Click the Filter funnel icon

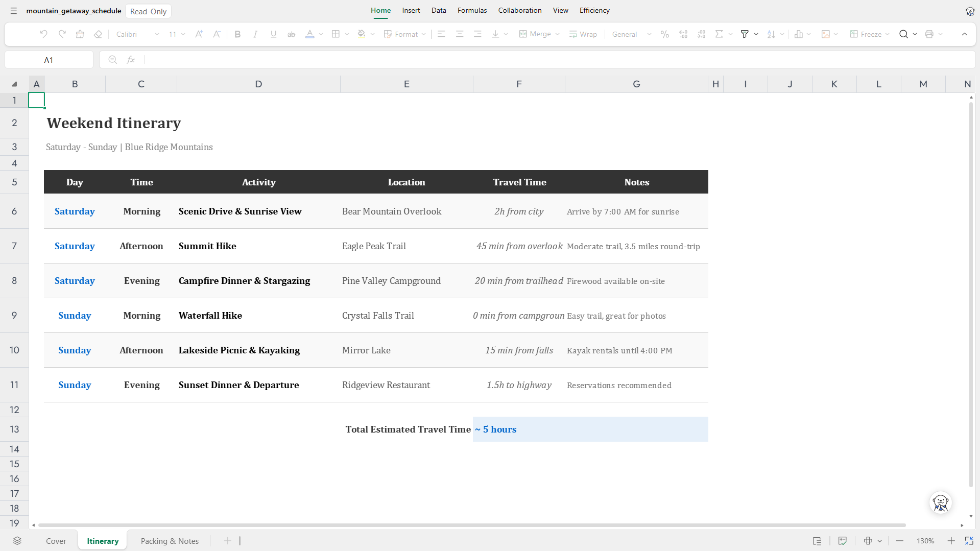745,34
